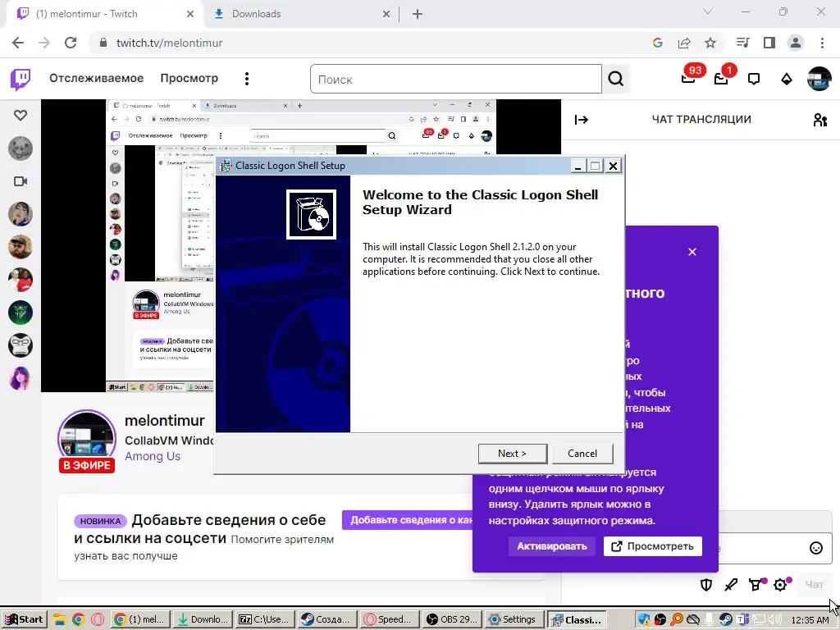Click melontimur's В ЭФИРЕ avatar
Image resolution: width=840 pixels, height=630 pixels.
click(87, 441)
